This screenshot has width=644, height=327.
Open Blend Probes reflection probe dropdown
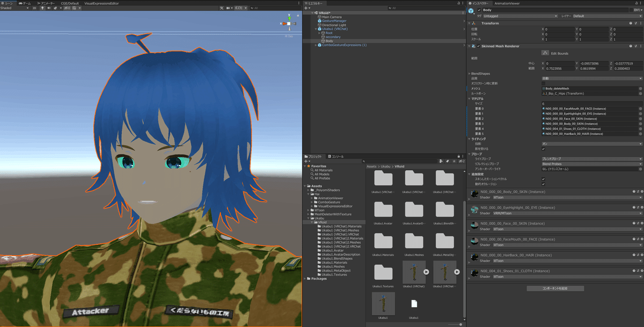click(x=592, y=164)
